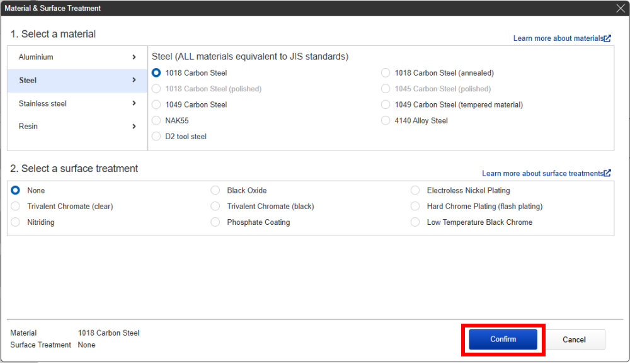Screen dimensions: 630x364
Task: Expand the Stainless steel category arrow
Action: click(134, 103)
